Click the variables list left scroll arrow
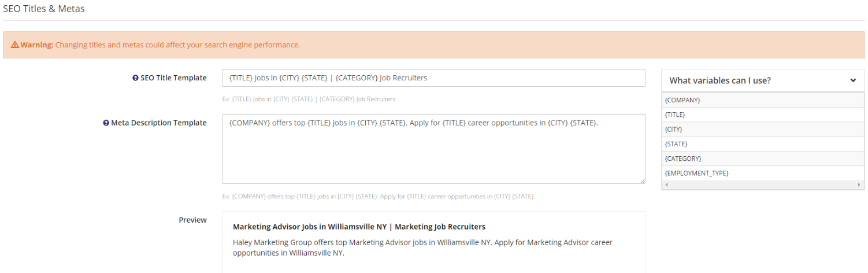This screenshot has height=273, width=868. 667,185
